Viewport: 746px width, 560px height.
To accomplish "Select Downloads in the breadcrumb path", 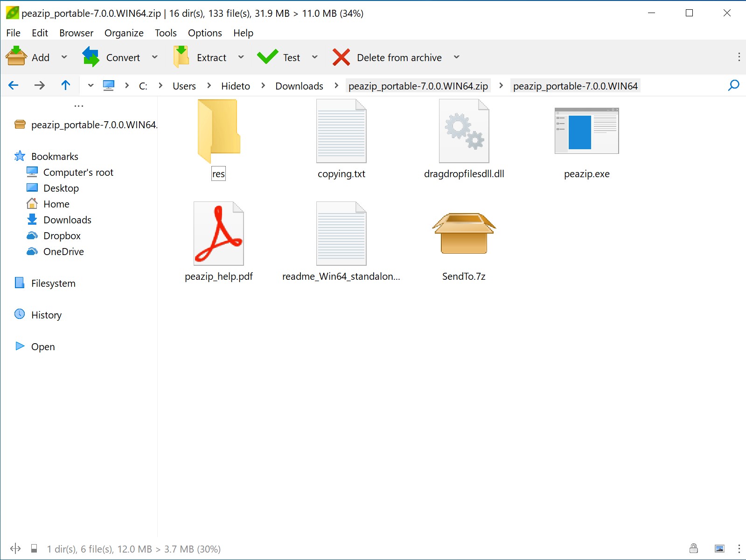I will [299, 86].
